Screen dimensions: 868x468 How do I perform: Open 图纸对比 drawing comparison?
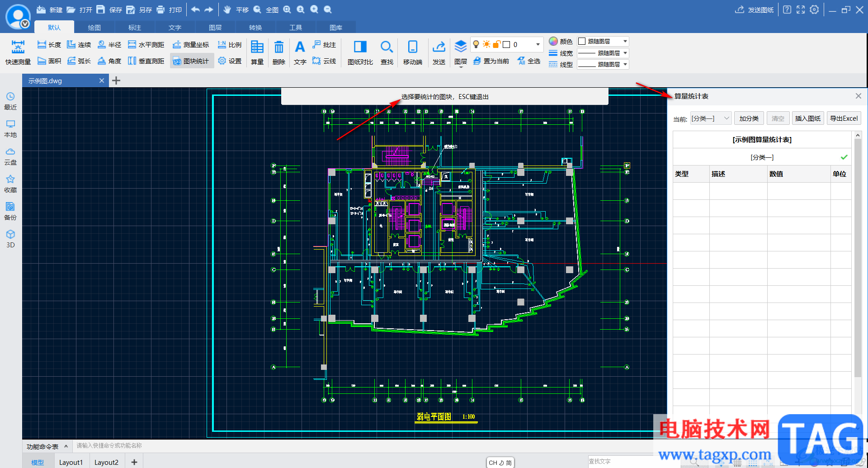point(360,52)
